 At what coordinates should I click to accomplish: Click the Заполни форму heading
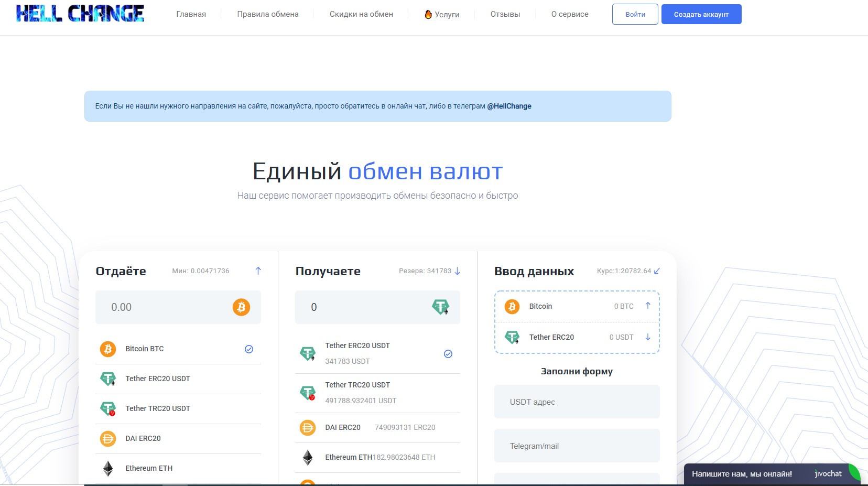click(x=577, y=371)
